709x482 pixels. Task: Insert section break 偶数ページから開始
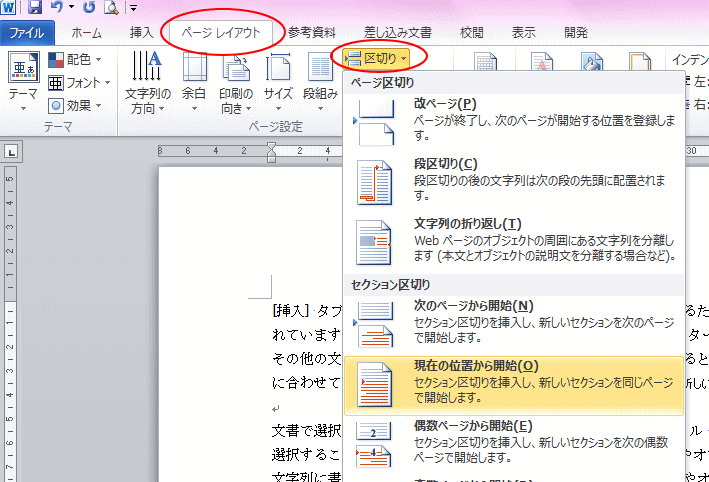pyautogui.click(x=514, y=443)
